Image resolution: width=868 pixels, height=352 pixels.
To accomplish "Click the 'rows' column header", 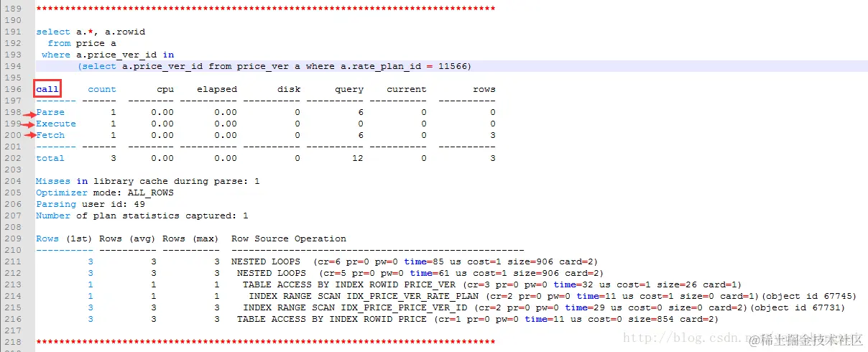I will point(484,89).
